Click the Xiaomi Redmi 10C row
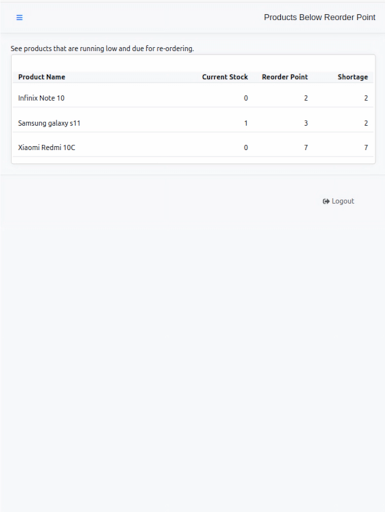This screenshot has width=385, height=512. (193, 147)
